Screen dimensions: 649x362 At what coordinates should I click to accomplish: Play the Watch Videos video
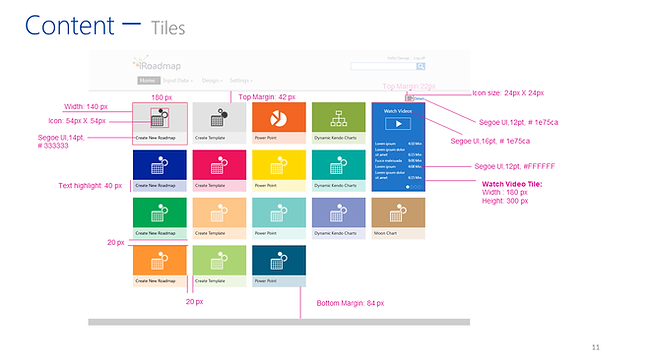(398, 124)
